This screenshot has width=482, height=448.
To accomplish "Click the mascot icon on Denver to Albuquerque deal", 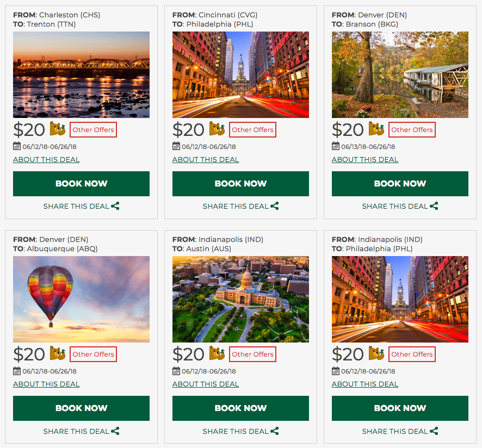I will coord(58,353).
